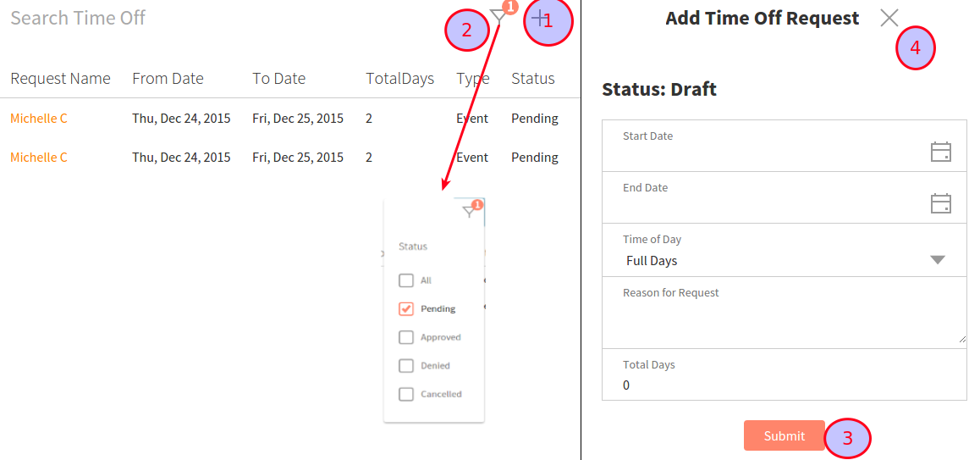Sort by the From Date column header
This screenshot has height=460, width=980.
coord(168,79)
